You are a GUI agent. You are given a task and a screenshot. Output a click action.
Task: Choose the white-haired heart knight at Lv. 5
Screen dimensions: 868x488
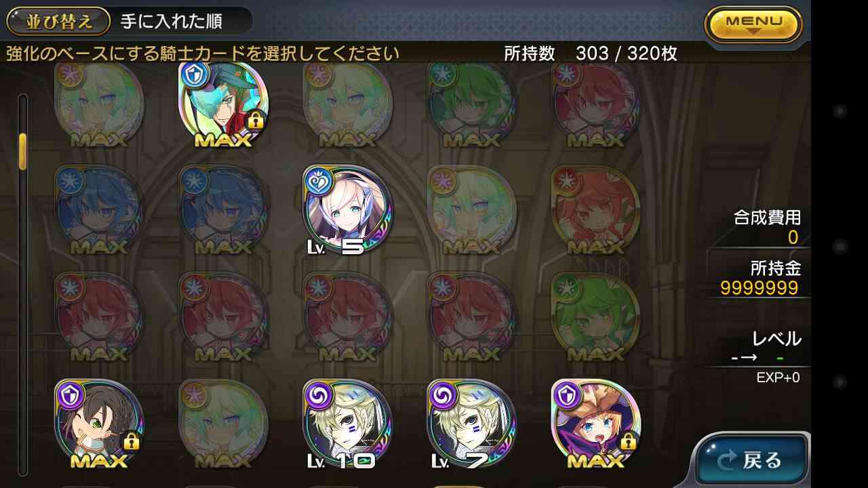(x=348, y=211)
